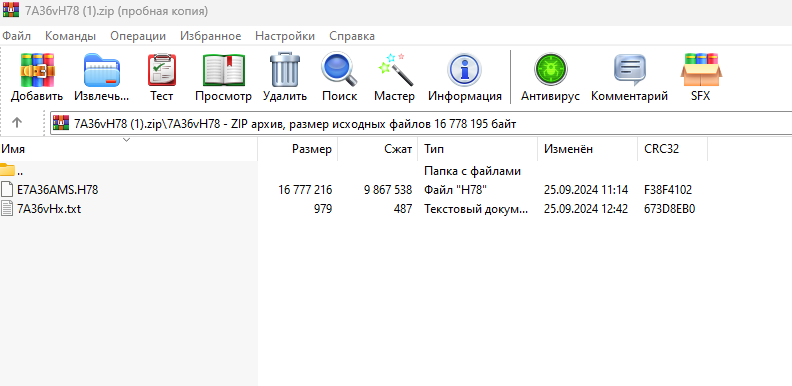Sort by the Размер column header
The height and width of the screenshot is (386, 792).
[298, 149]
